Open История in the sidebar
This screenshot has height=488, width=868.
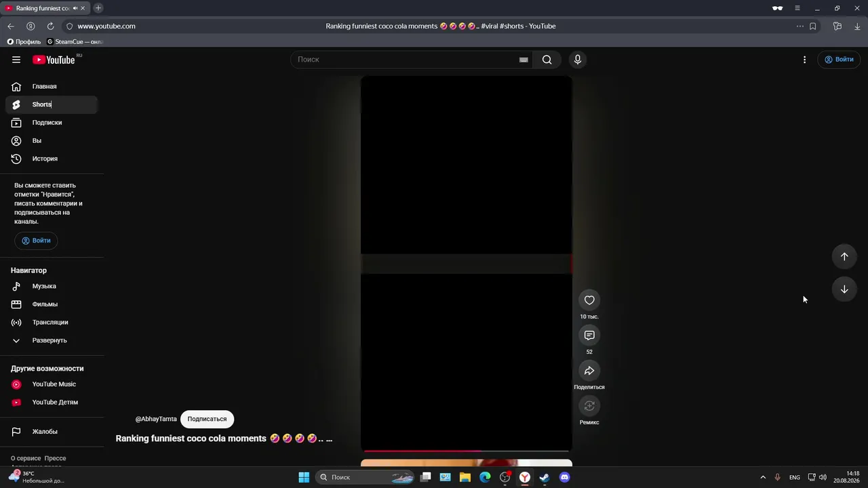(52, 159)
